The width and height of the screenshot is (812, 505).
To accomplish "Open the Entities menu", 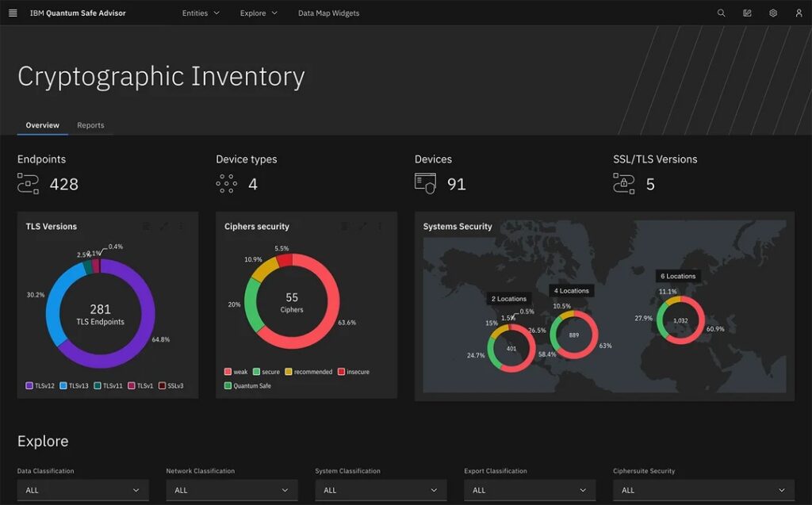I will (x=198, y=13).
